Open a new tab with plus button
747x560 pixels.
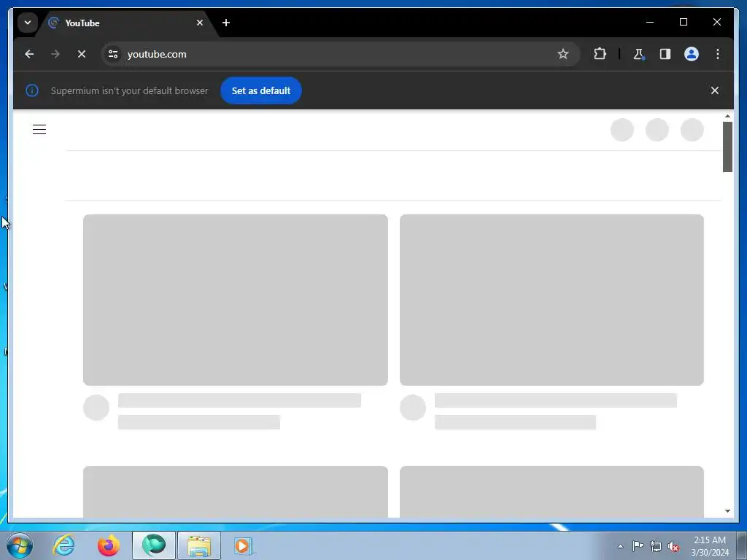click(226, 23)
